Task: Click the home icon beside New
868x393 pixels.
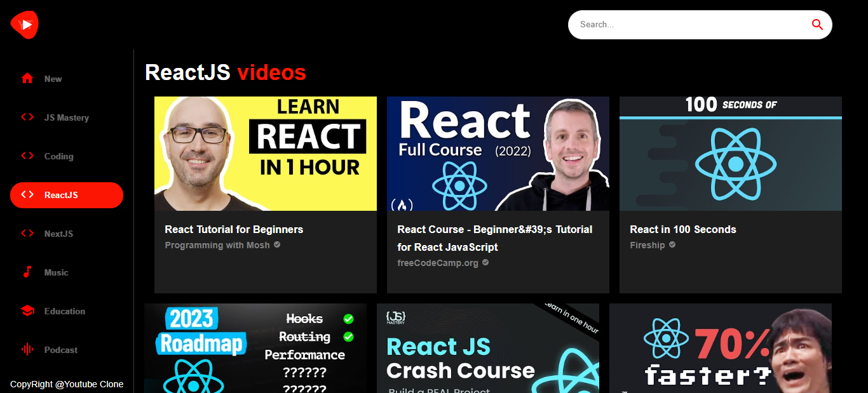Action: tap(27, 79)
